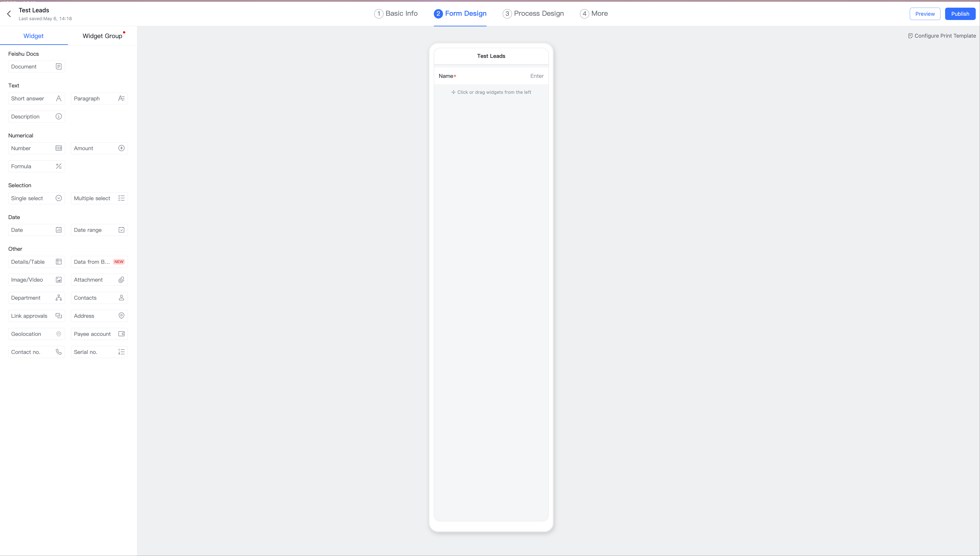Screen dimensions: 980x556
Task: Add the Contact no. widget
Action: [x=36, y=352]
